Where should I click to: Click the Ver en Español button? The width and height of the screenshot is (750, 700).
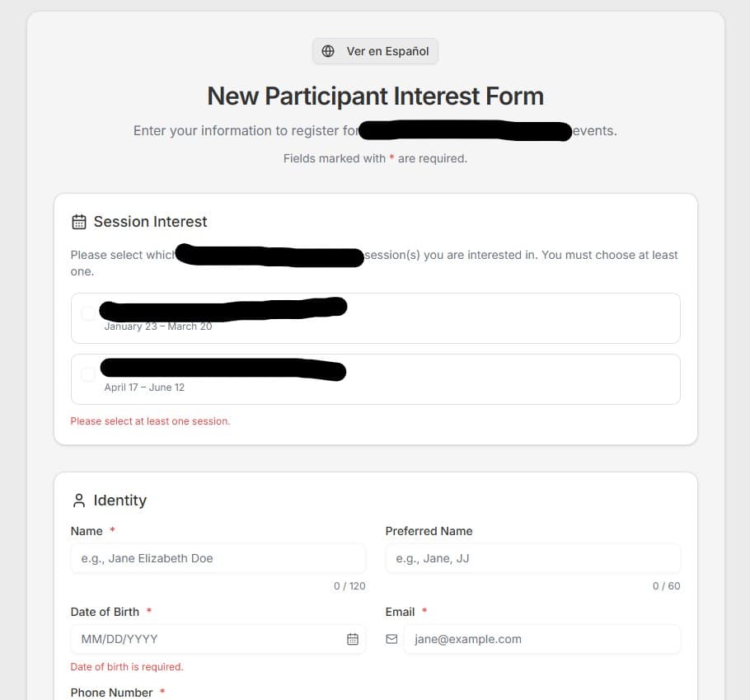pyautogui.click(x=375, y=50)
